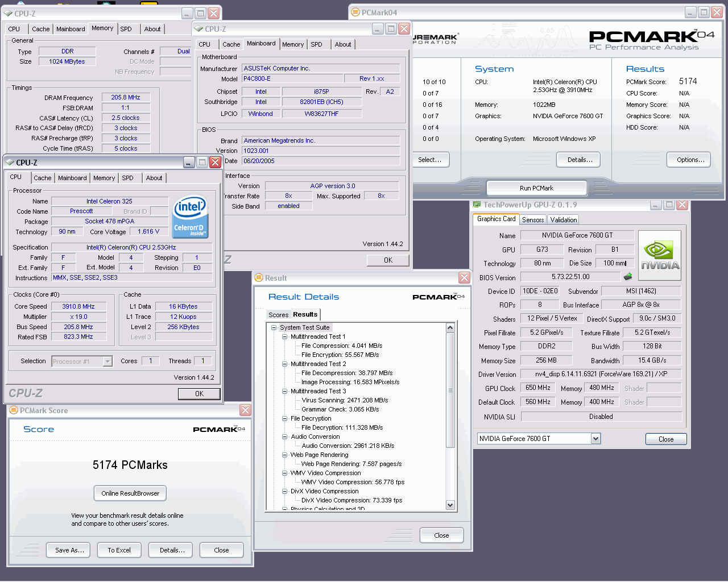Open the Online ResultBrowser
The width and height of the screenshot is (728, 582).
[130, 493]
